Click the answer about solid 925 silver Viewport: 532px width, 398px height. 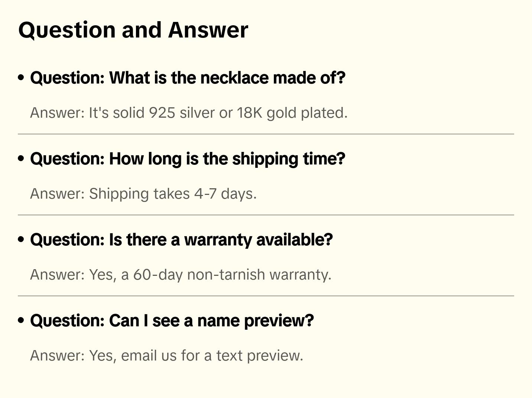[x=189, y=113]
